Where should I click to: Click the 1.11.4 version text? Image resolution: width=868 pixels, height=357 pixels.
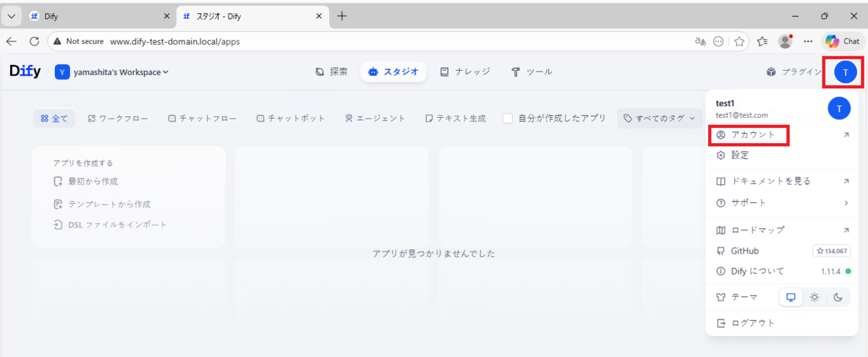[830, 271]
